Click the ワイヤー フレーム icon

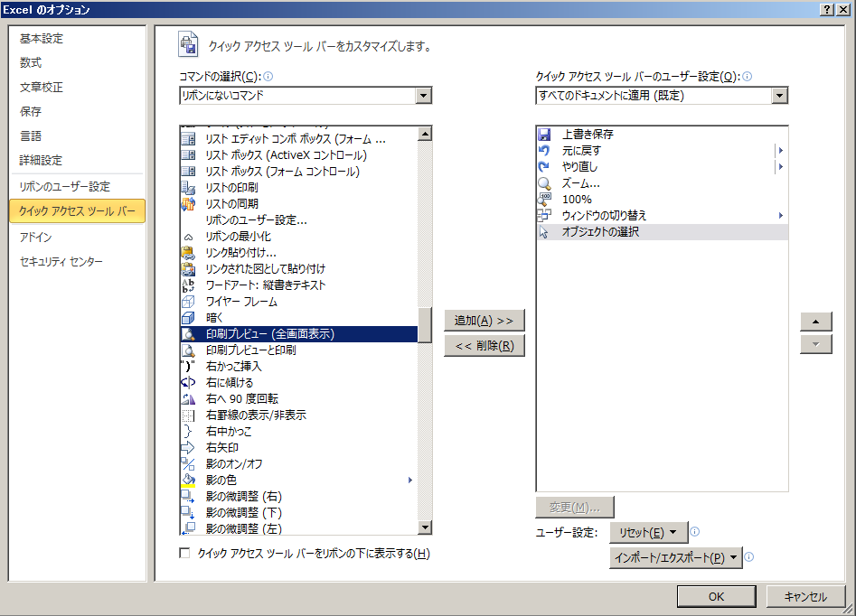click(x=188, y=302)
